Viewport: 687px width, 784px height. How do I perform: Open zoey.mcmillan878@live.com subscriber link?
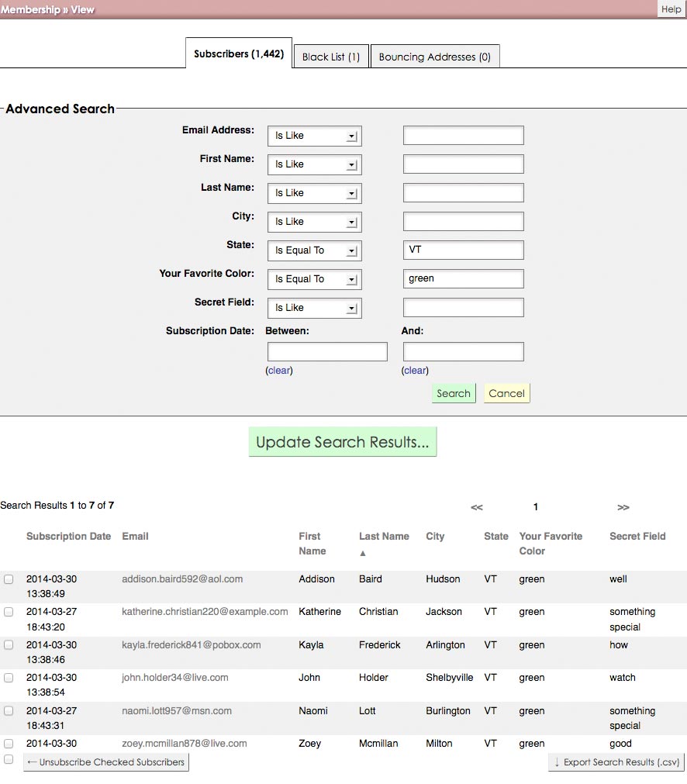pyautogui.click(x=184, y=744)
